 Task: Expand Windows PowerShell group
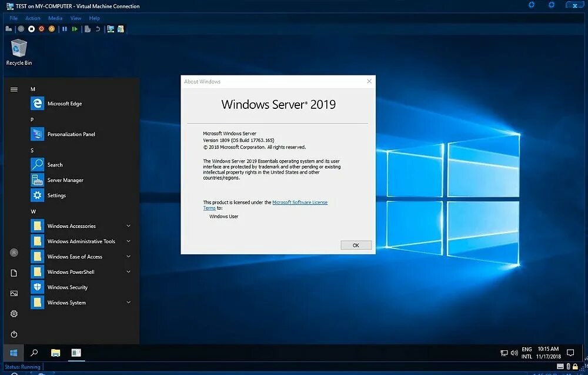point(128,271)
